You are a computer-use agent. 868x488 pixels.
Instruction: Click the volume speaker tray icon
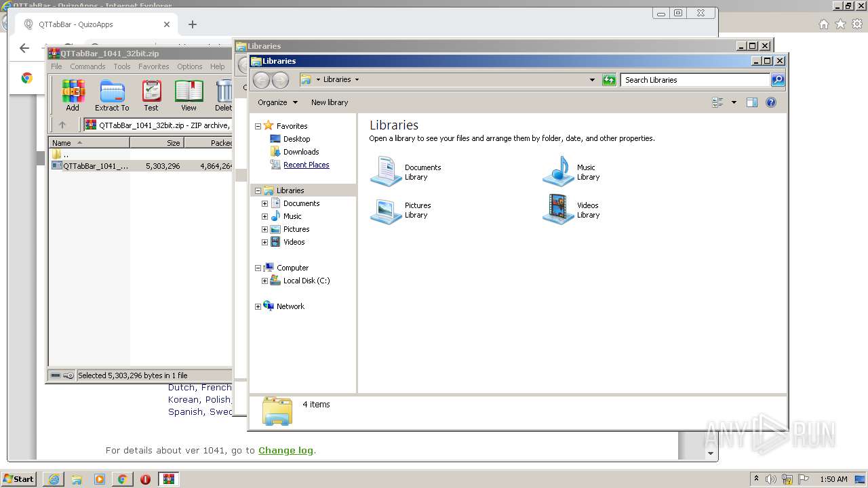coord(771,479)
